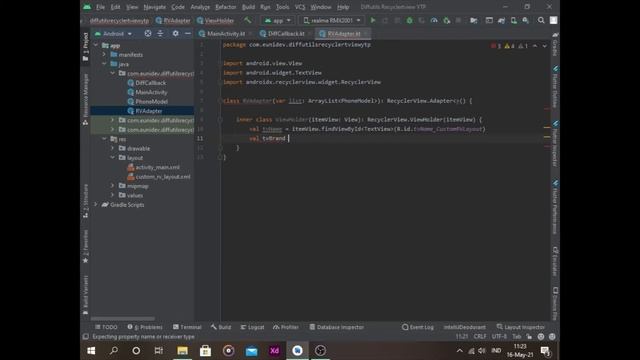Screen dimensions: 640x360
Task: Open Task View on the taskbar
Action: 159,351
